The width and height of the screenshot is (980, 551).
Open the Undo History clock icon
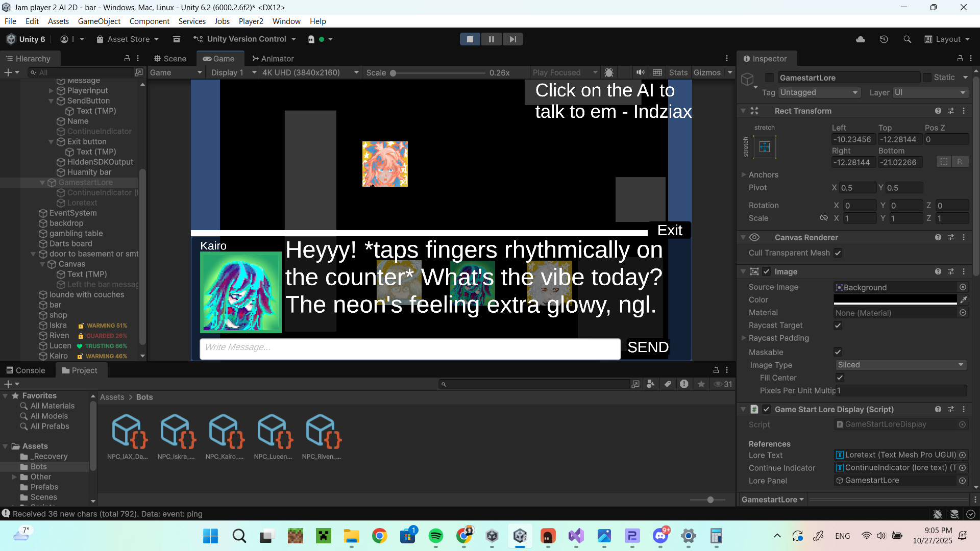(884, 39)
